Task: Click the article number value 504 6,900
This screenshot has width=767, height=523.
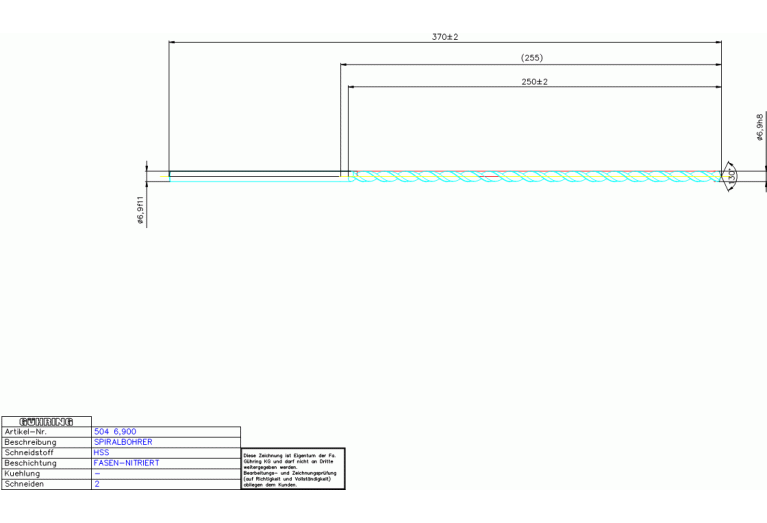Action: tap(115, 432)
